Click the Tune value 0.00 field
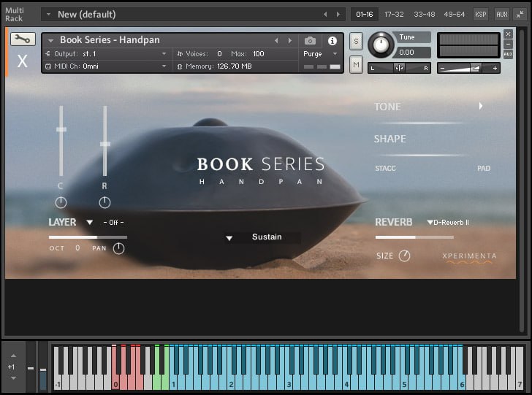The height and width of the screenshot is (395, 532). pos(412,53)
